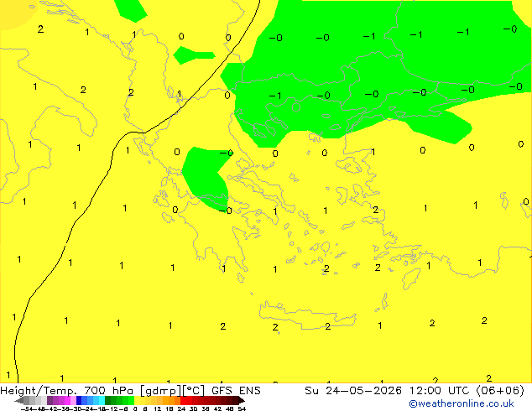
Task: Click the "24" legend tick label
Action: [x=181, y=408]
